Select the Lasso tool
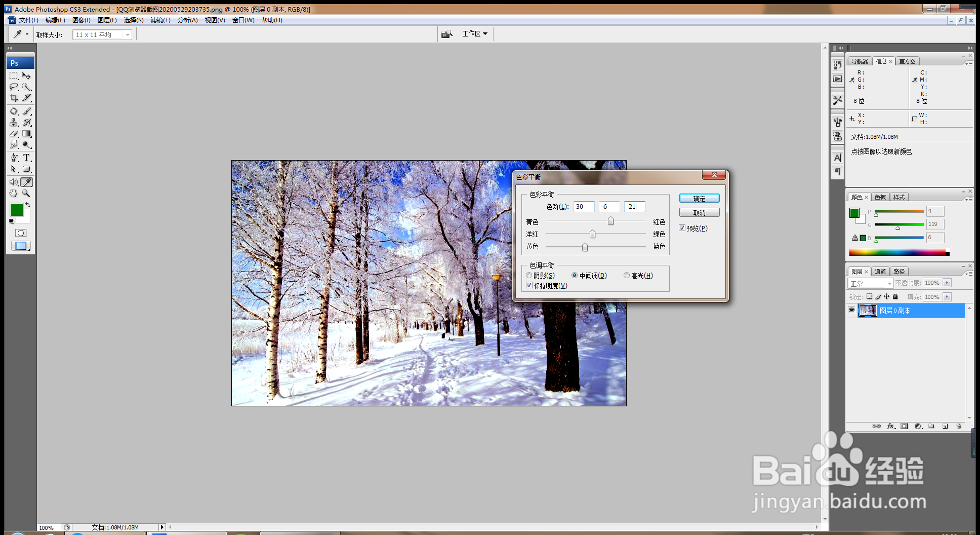Viewport: 980px width, 535px height. click(14, 87)
